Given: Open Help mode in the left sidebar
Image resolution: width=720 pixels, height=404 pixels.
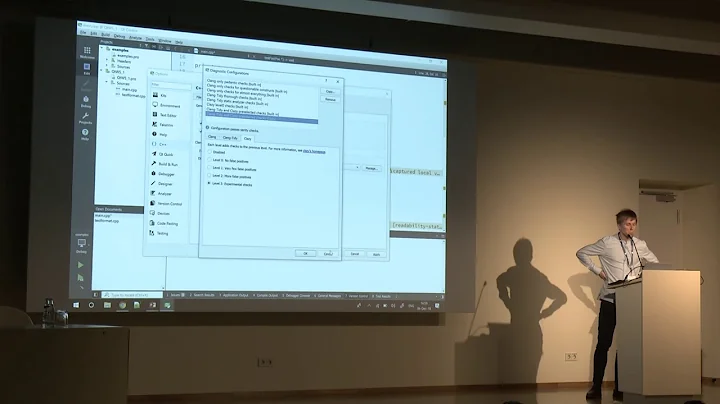Looking at the screenshot, I should (x=85, y=135).
